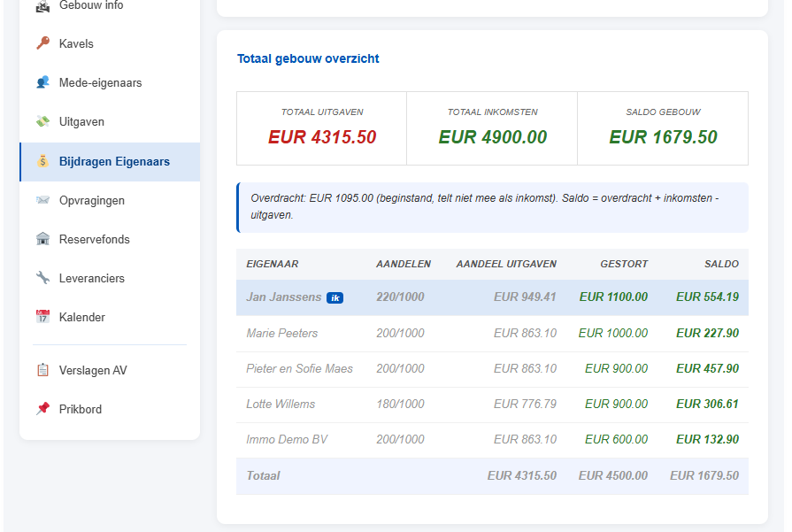Open the Uitgaven section

(x=110, y=122)
